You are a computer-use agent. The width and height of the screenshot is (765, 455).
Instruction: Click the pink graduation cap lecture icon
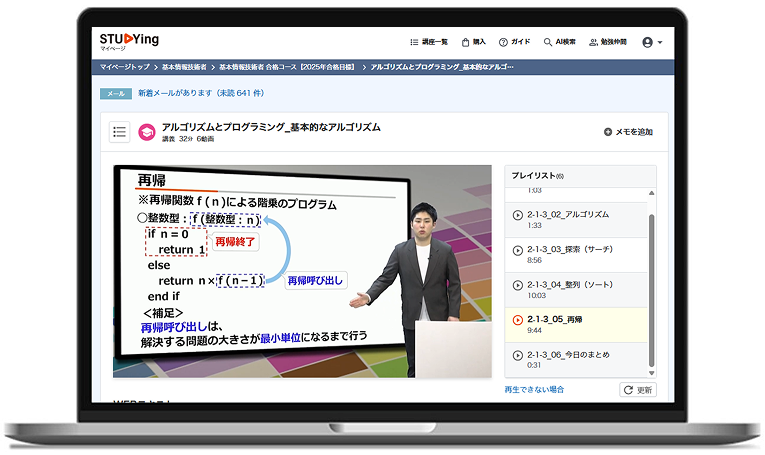click(x=147, y=132)
